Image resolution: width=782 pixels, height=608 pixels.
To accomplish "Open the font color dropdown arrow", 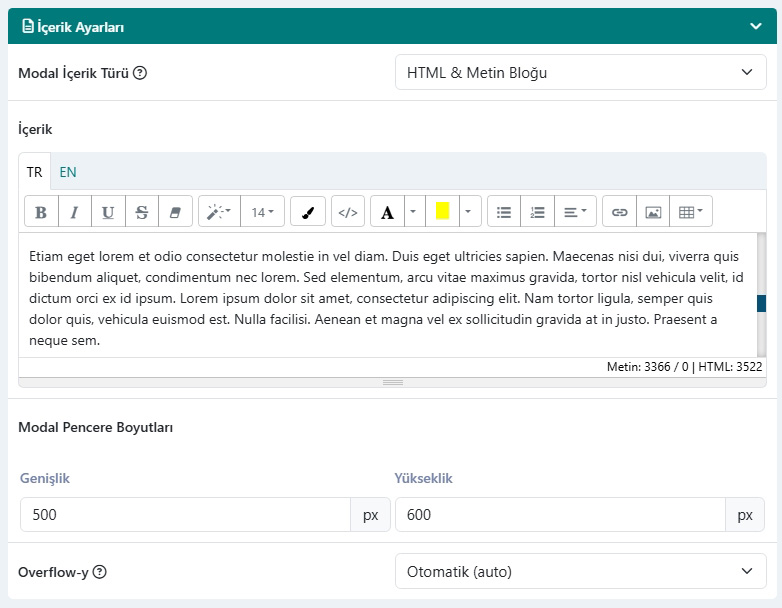I will (x=414, y=212).
